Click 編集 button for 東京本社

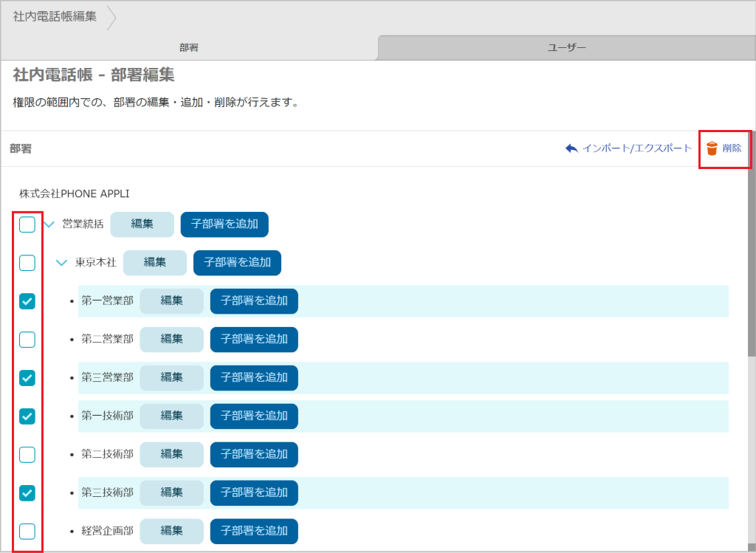[x=154, y=263]
